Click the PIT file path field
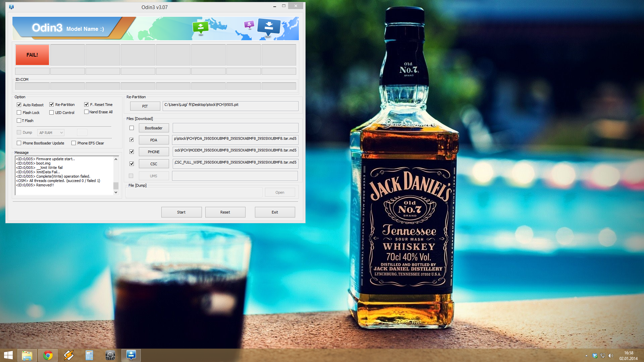 coord(230,106)
